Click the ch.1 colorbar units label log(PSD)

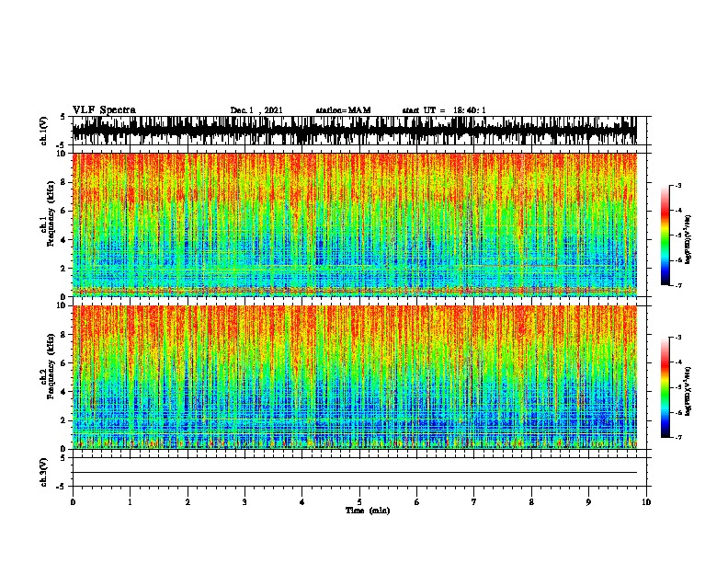coord(688,239)
